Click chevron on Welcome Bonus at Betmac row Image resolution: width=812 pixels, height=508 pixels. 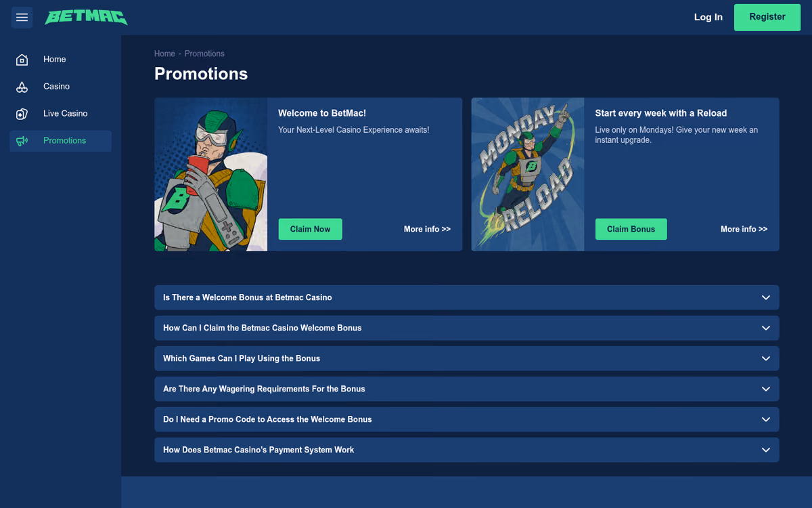pyautogui.click(x=766, y=297)
